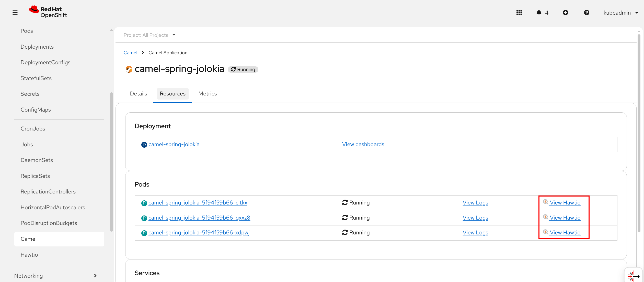Click pod icon beside camel-spring-jolokia-5f94f59b66-gxxz8
The height and width of the screenshot is (282, 644).
click(144, 218)
